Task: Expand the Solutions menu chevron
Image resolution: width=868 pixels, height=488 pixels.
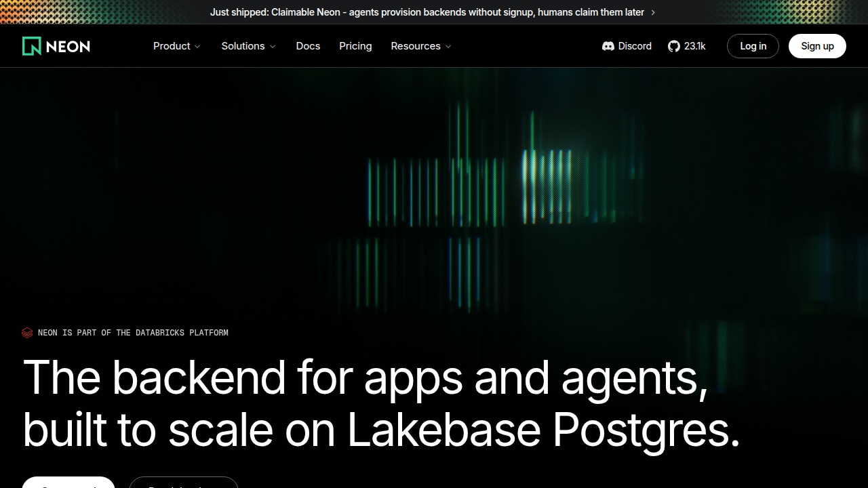Action: [x=273, y=46]
